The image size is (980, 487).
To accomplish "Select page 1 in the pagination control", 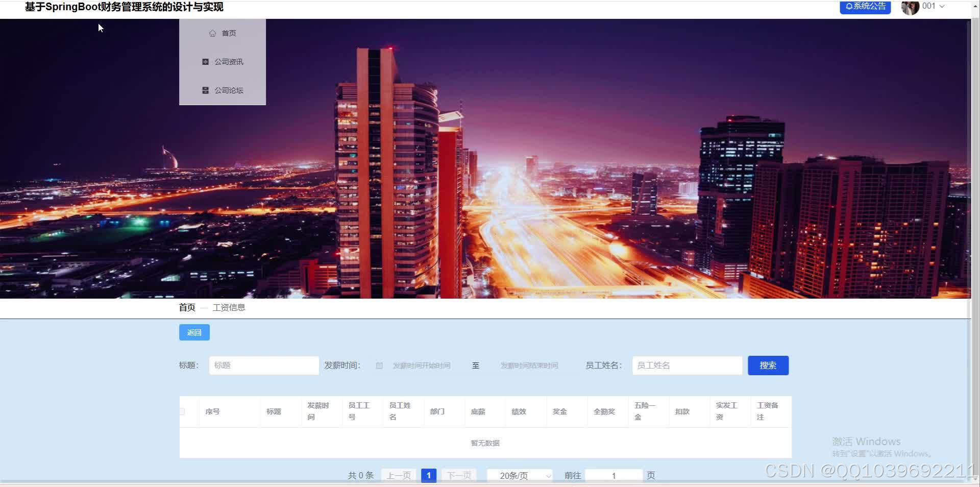I will 429,475.
